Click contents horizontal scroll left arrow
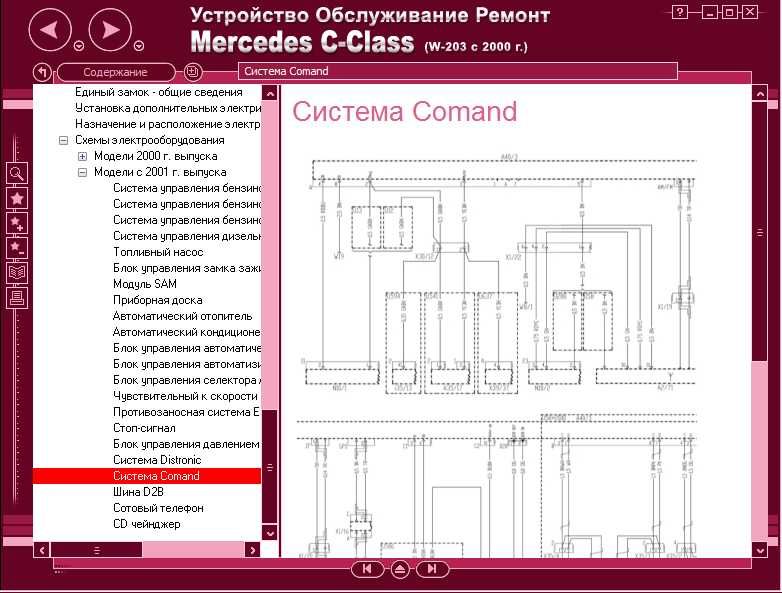 tap(42, 550)
